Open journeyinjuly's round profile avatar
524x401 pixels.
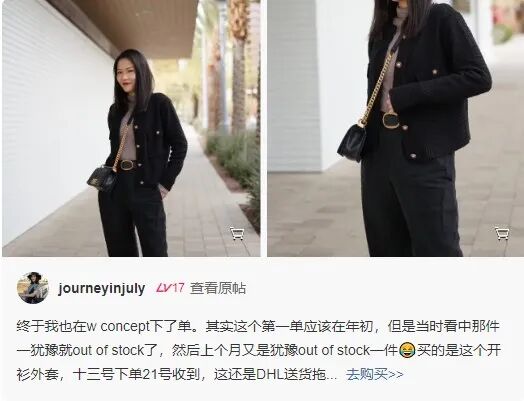(x=33, y=288)
